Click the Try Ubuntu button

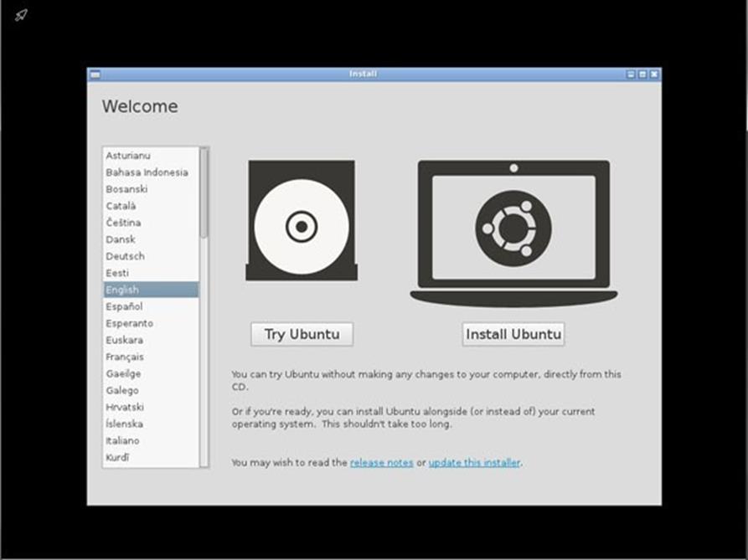point(302,334)
